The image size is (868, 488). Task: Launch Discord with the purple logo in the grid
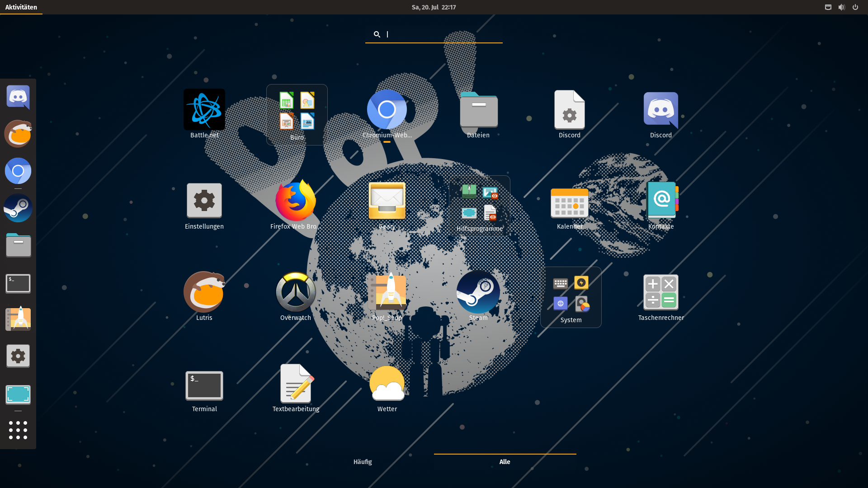pyautogui.click(x=661, y=114)
